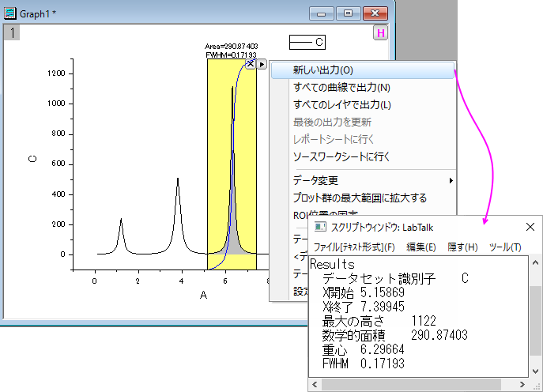
Task: Click the X axis tick label 4
Action: (x=181, y=281)
